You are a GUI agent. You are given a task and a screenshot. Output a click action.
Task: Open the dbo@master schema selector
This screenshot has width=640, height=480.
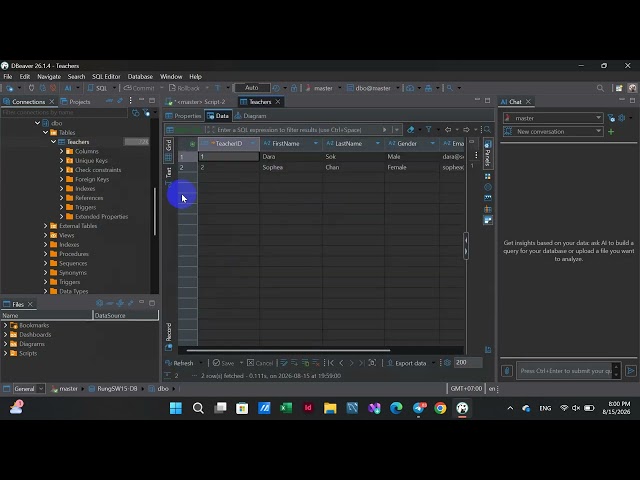click(x=372, y=88)
